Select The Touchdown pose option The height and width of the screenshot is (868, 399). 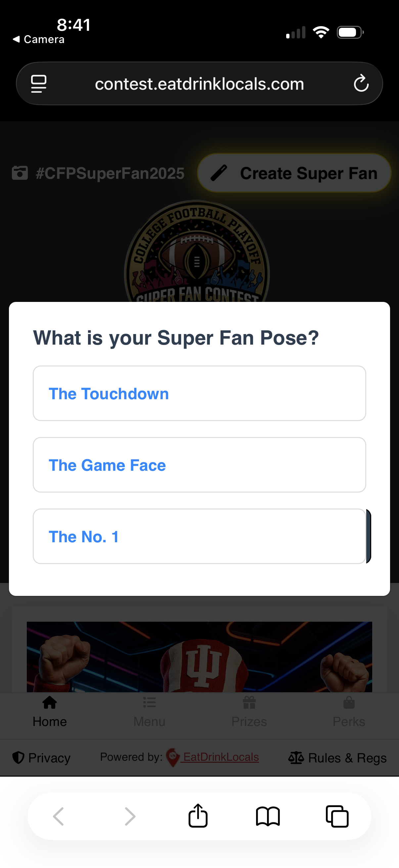click(x=199, y=393)
